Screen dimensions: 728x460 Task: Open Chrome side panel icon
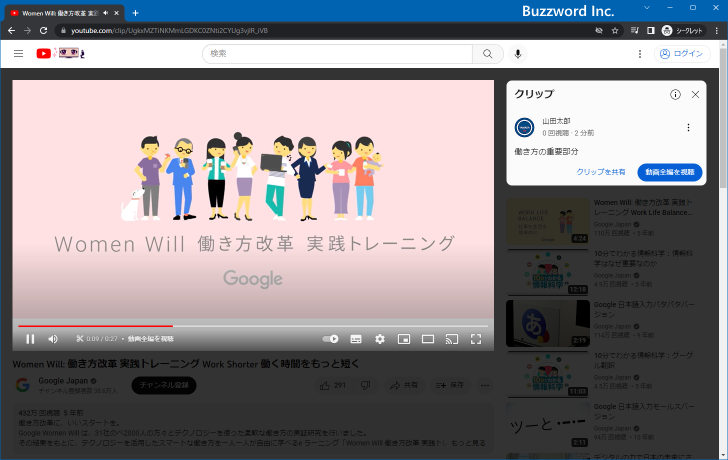[x=650, y=31]
